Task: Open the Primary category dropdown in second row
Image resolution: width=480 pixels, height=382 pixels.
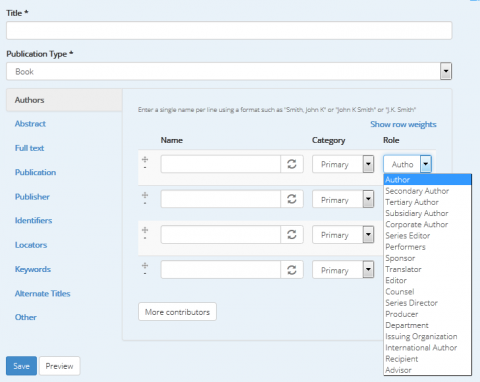Action: tap(343, 199)
